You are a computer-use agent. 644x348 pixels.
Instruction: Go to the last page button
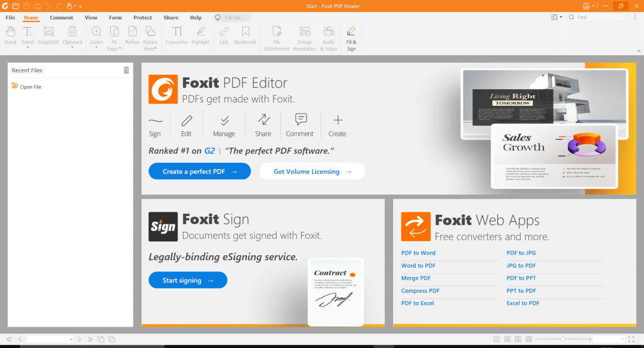click(x=90, y=339)
